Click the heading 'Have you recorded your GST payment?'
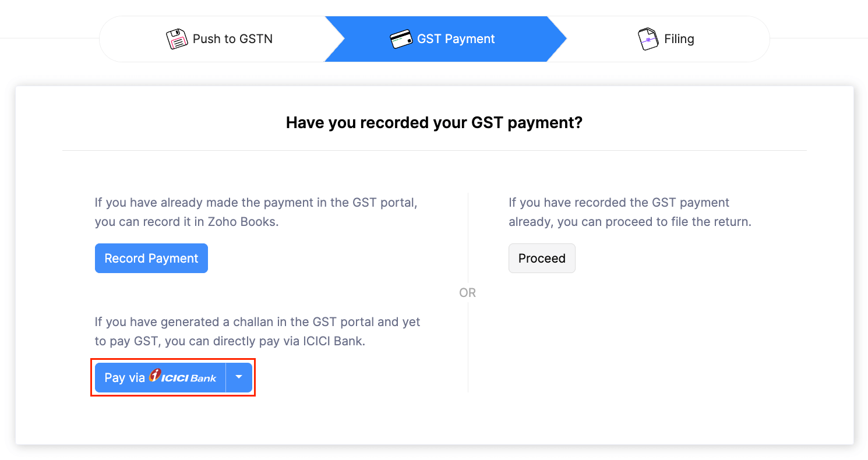The image size is (868, 460). pyautogui.click(x=433, y=122)
